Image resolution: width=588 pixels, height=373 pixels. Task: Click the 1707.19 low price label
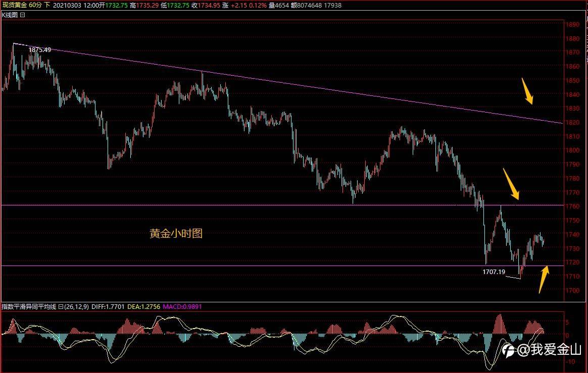pyautogui.click(x=494, y=272)
